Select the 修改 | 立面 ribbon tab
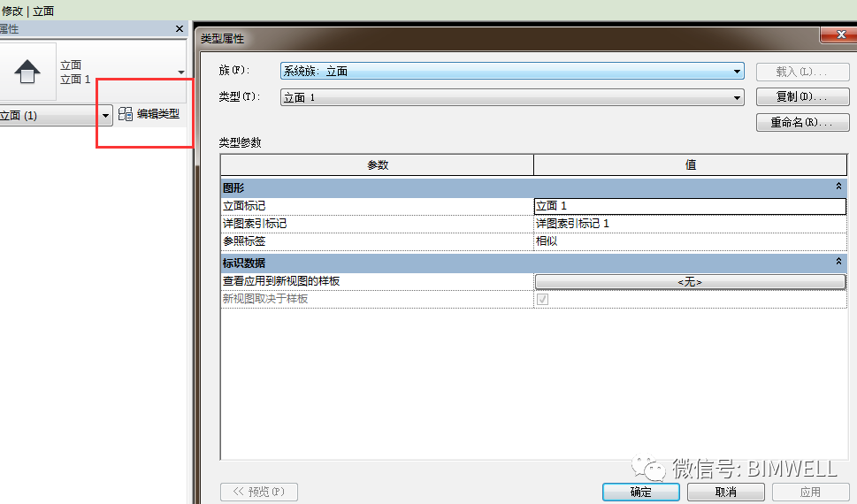Screen dimensions: 857x504 pyautogui.click(x=27, y=11)
